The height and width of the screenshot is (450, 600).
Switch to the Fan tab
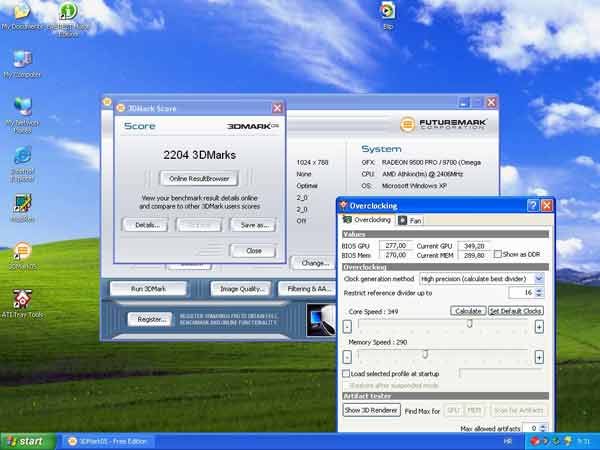coord(411,220)
